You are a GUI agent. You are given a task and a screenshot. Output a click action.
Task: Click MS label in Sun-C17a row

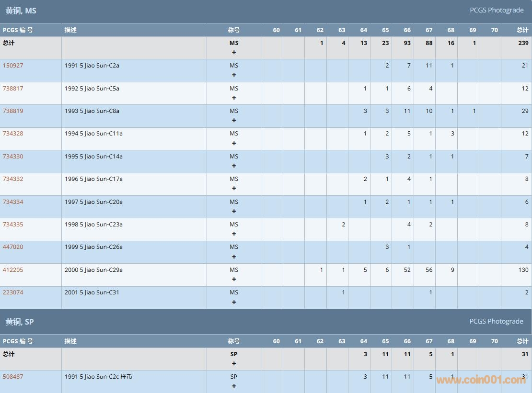point(234,179)
